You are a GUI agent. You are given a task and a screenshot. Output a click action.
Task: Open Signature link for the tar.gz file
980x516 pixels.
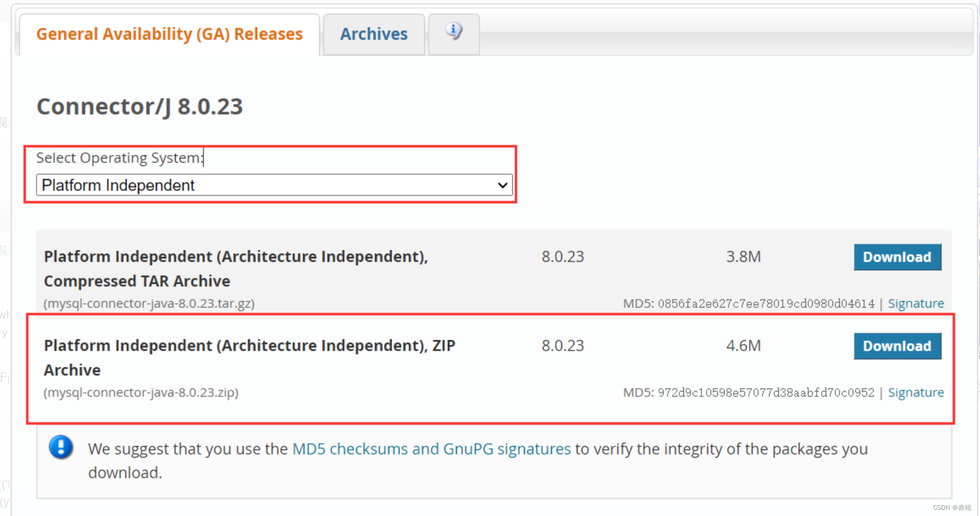(x=916, y=303)
